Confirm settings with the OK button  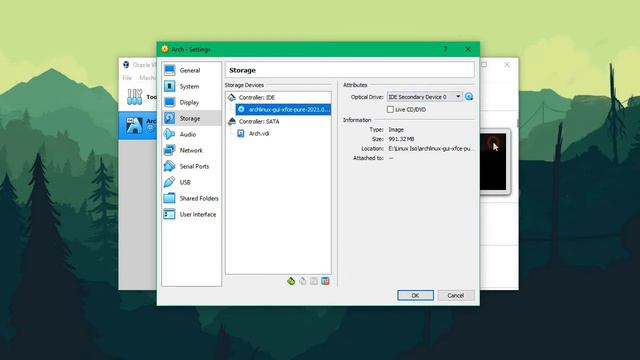tap(415, 295)
